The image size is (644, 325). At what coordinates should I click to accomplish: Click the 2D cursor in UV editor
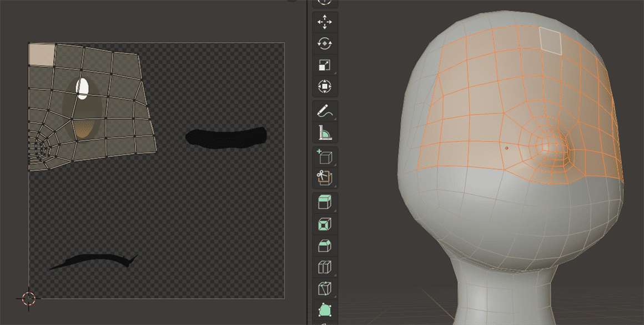[x=28, y=299]
